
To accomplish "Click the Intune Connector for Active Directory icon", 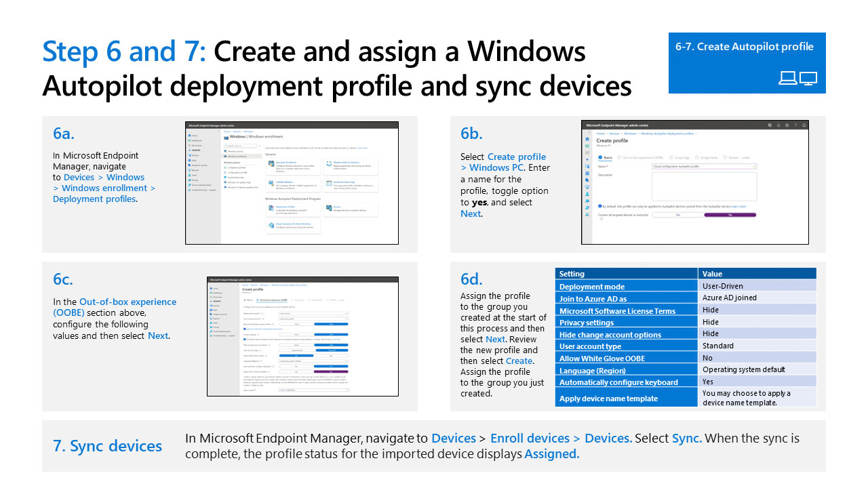I will coord(271,225).
